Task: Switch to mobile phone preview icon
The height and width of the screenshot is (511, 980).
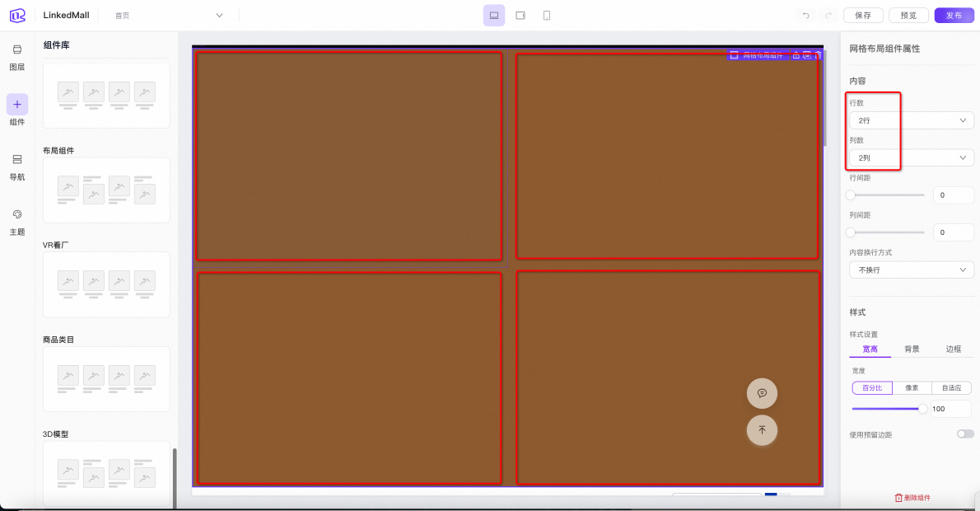Action: [x=546, y=16]
